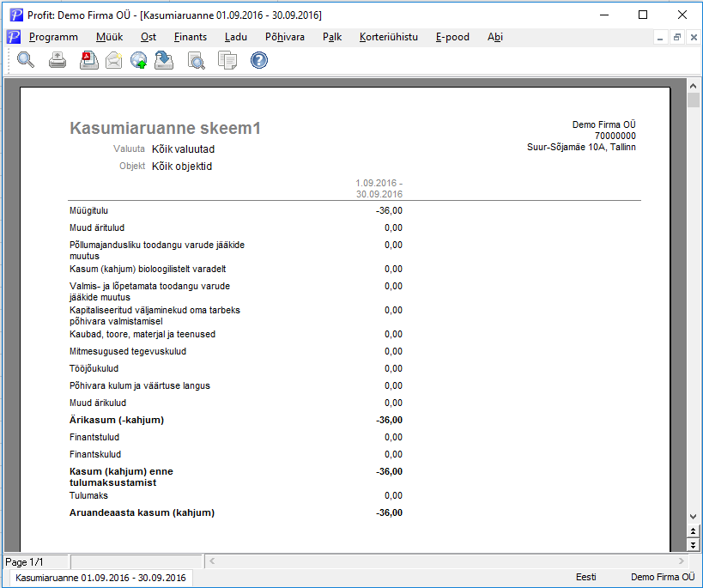Click Kaubad, toore, materjal ja teenused row
Image resolution: width=703 pixels, height=588 pixels.
(x=236, y=335)
